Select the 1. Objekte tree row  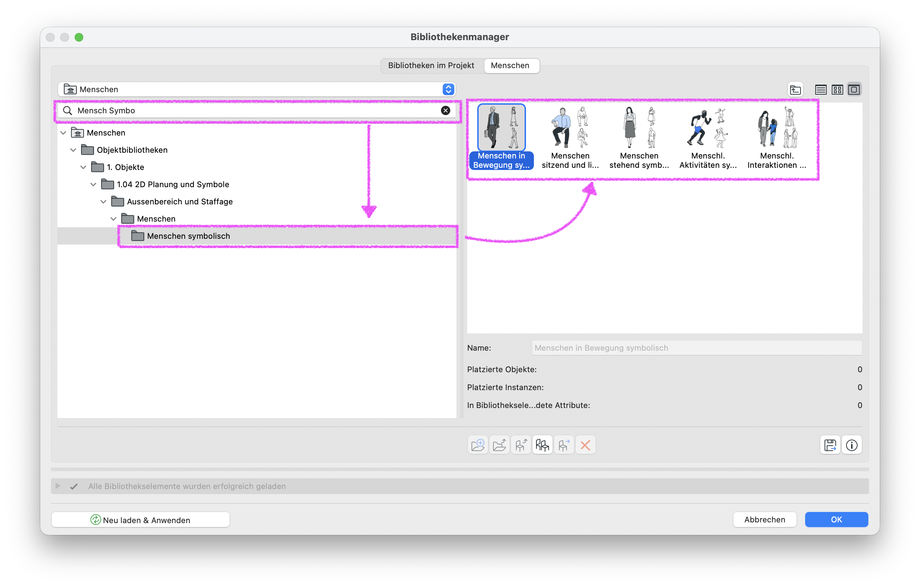point(257,167)
